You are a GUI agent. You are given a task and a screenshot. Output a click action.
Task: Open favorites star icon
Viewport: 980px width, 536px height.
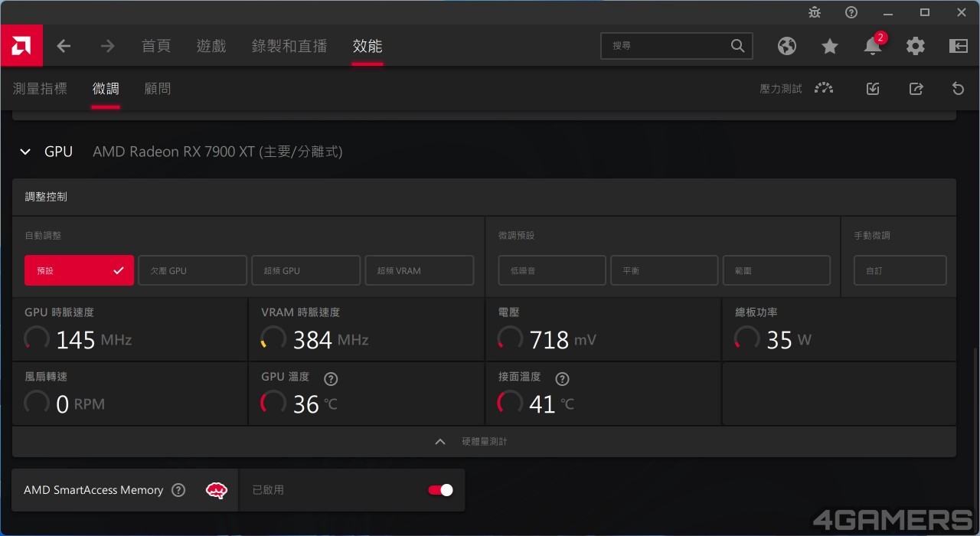829,47
